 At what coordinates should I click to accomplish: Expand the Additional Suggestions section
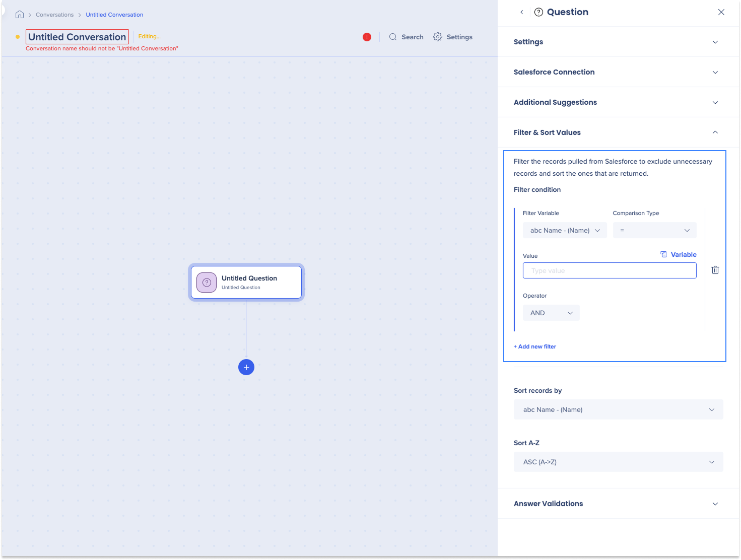[x=715, y=102]
